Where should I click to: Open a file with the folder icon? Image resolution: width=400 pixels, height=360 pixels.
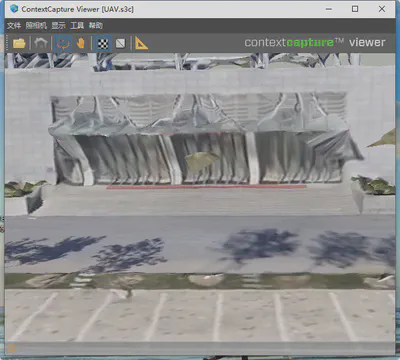[x=19, y=43]
